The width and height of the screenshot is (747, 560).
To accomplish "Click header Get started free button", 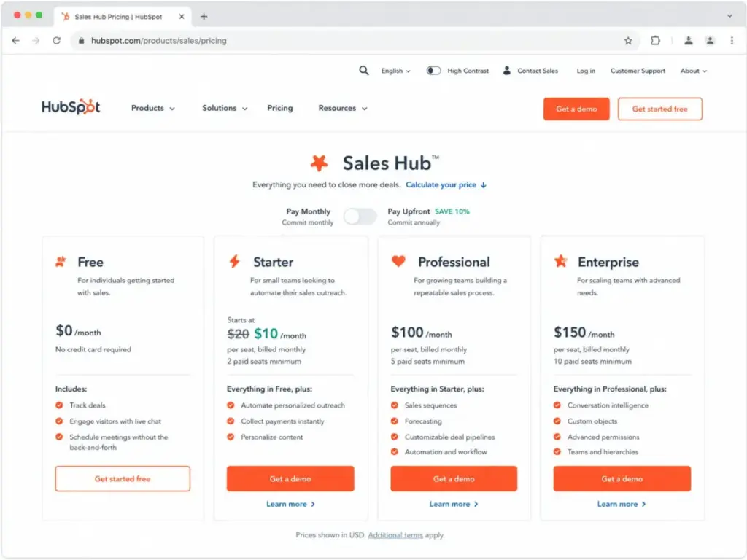I will pos(659,109).
